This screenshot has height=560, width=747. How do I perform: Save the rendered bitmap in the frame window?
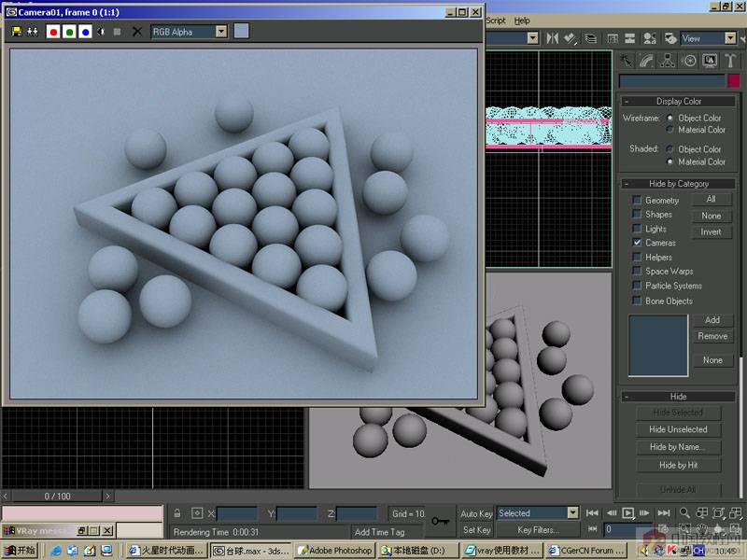pyautogui.click(x=17, y=32)
